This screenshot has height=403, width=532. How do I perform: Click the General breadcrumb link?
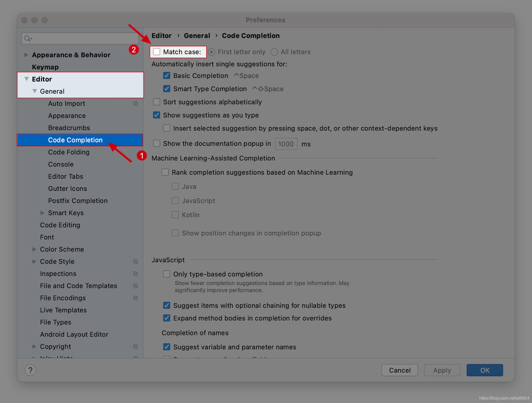pyautogui.click(x=197, y=36)
